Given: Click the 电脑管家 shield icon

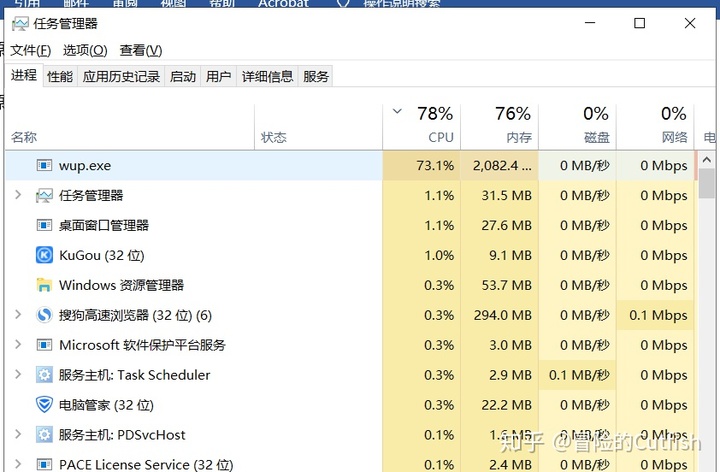Looking at the screenshot, I should point(44,405).
